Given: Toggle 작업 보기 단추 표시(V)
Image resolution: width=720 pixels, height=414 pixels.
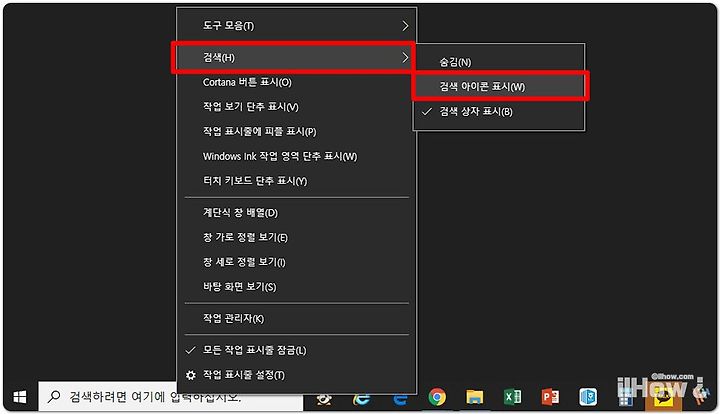Looking at the screenshot, I should click(x=297, y=107).
